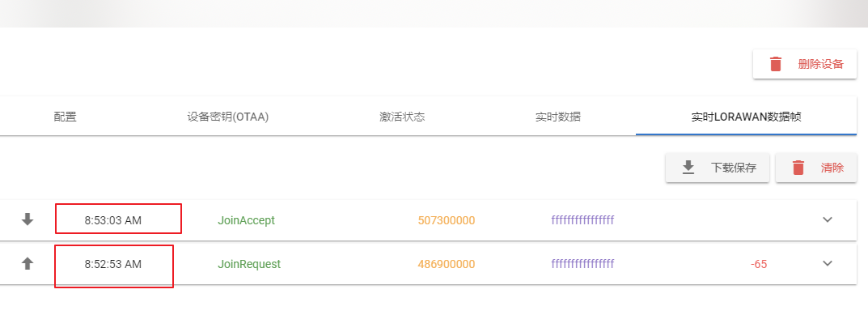Click the frequency value 486900000
Screen dimensions: 868x332
coord(447,264)
